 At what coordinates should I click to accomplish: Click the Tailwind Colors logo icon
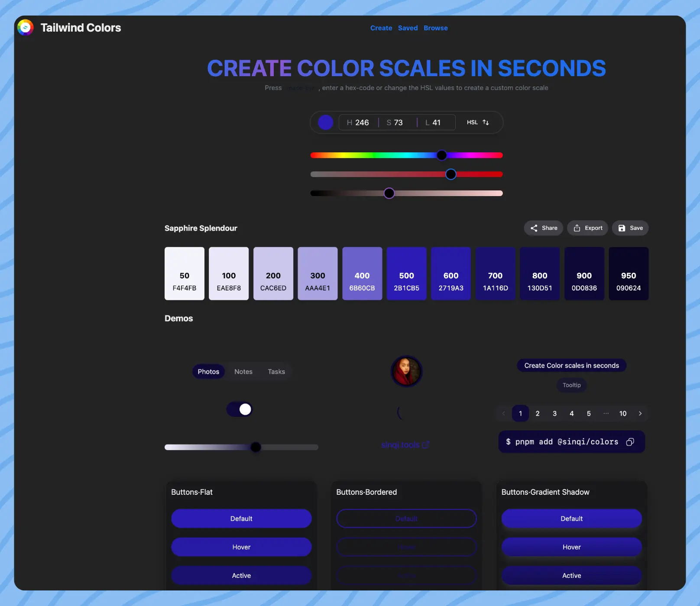tap(26, 28)
